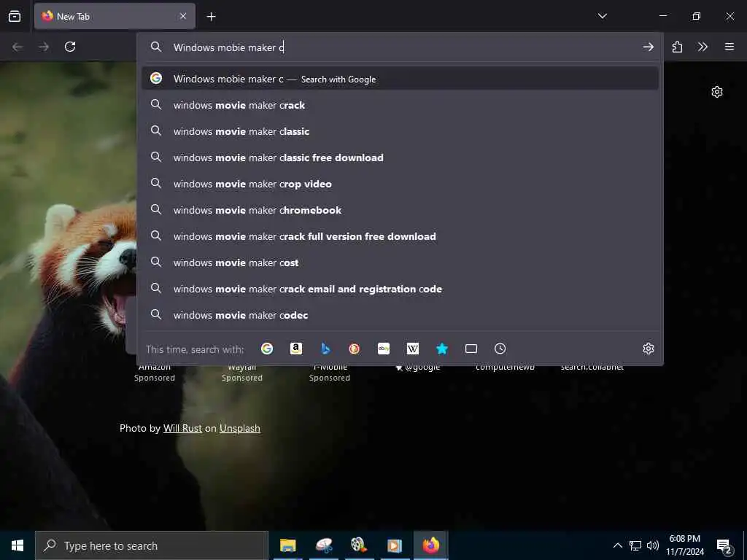Search this time with Google icon
Screen dimensions: 747x560
pyautogui.click(x=267, y=349)
